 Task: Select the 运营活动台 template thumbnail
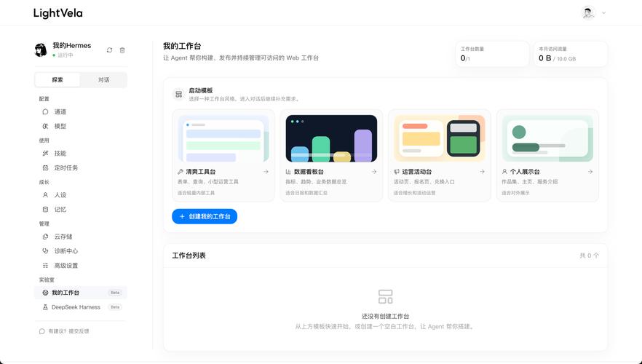pos(440,138)
